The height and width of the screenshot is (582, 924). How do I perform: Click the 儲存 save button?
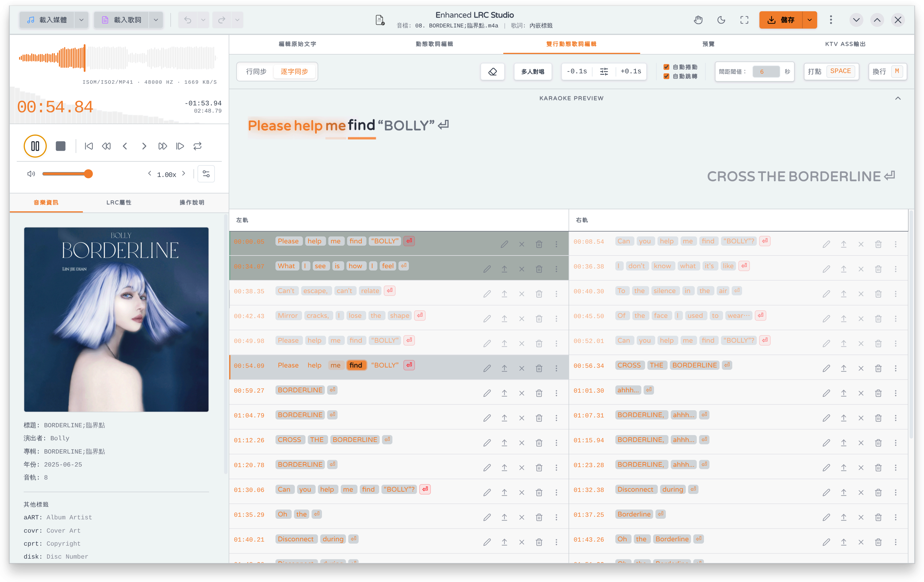tap(780, 20)
